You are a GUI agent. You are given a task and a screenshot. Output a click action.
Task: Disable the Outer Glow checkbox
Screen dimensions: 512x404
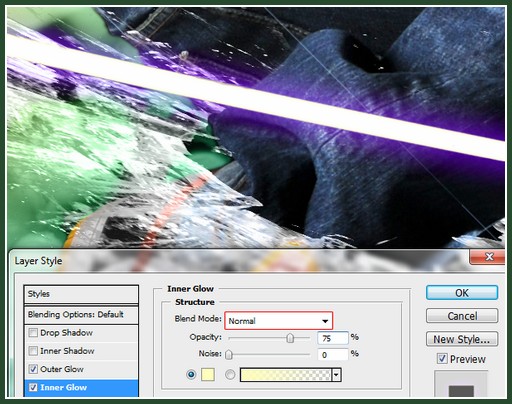(33, 369)
